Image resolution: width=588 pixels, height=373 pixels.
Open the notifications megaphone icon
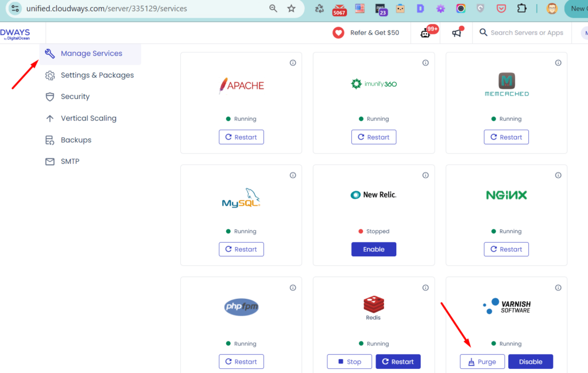click(457, 33)
